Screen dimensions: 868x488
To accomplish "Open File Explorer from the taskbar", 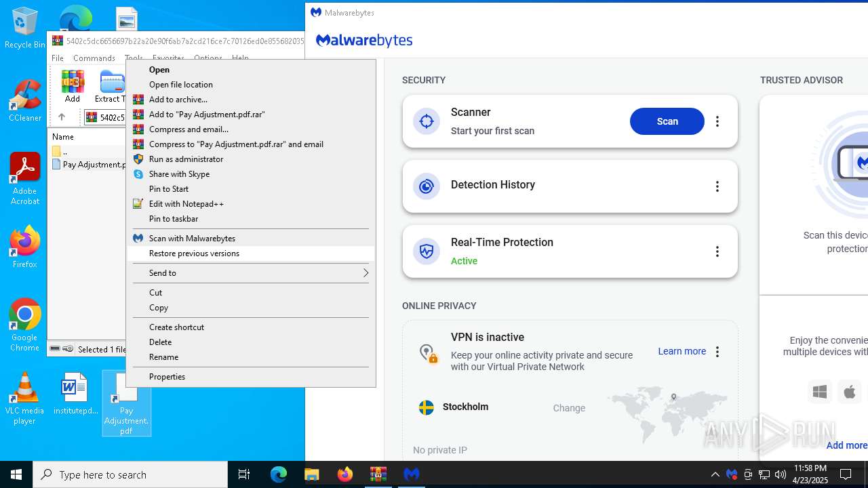I will point(312,474).
